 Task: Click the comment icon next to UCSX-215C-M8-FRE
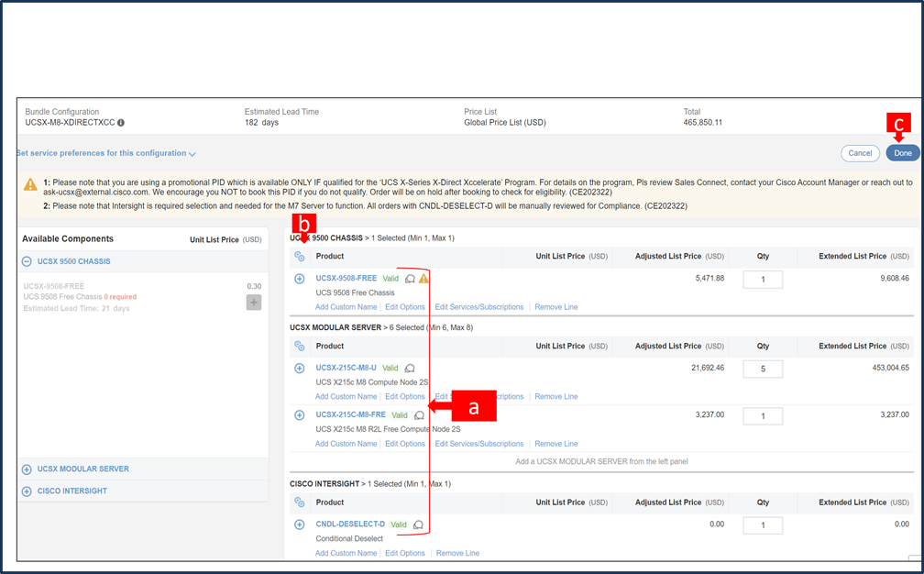click(x=419, y=415)
